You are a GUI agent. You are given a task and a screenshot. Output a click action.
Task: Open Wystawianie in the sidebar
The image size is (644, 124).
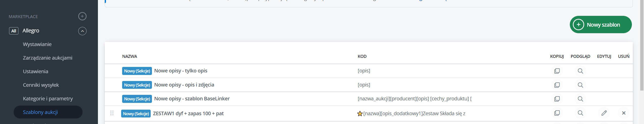pyautogui.click(x=37, y=44)
